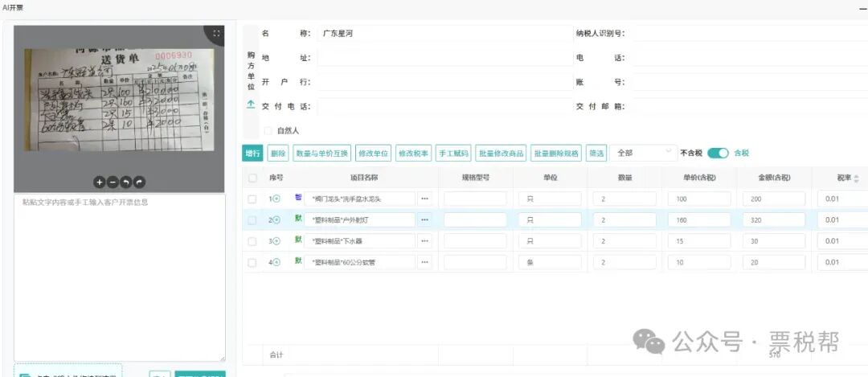Image resolution: width=868 pixels, height=377 pixels.
Task: Click the 默 badge on the 户外射灯 row
Action: 298,218
